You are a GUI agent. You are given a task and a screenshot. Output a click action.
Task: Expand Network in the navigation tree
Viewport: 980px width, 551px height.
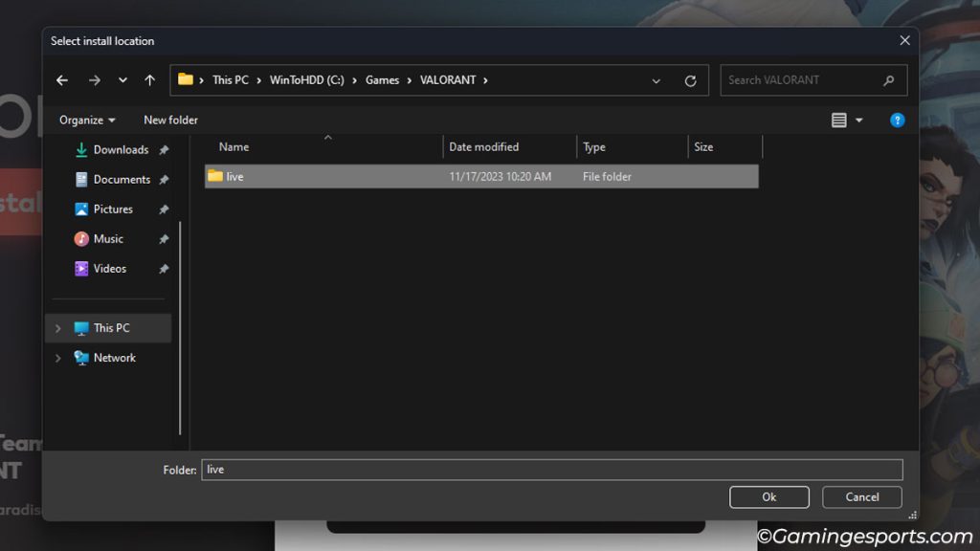coord(57,357)
